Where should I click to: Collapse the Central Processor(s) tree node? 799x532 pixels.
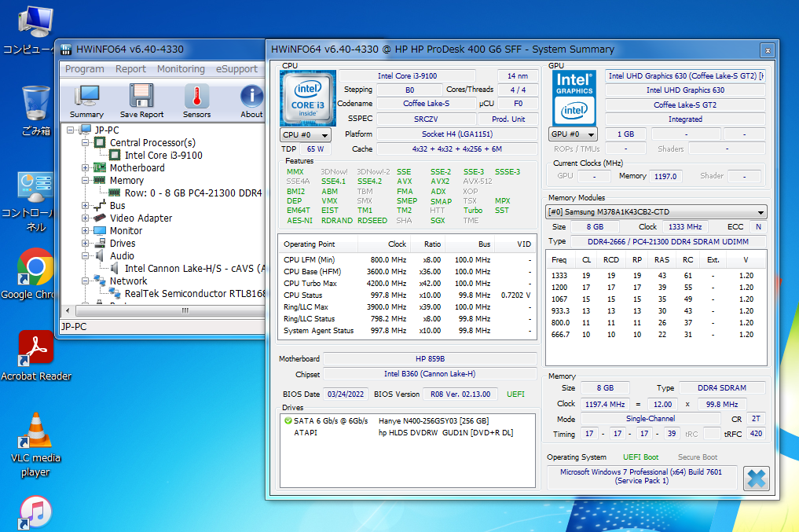(86, 143)
